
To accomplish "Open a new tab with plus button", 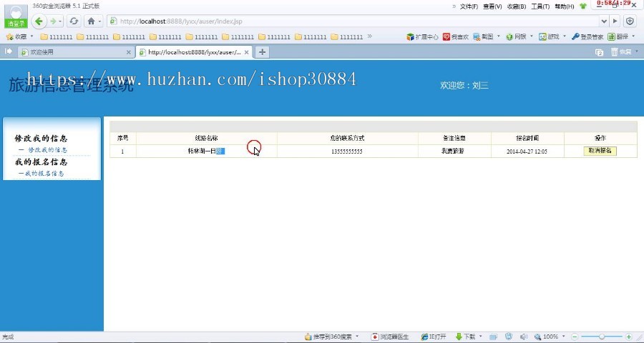I will (x=262, y=52).
